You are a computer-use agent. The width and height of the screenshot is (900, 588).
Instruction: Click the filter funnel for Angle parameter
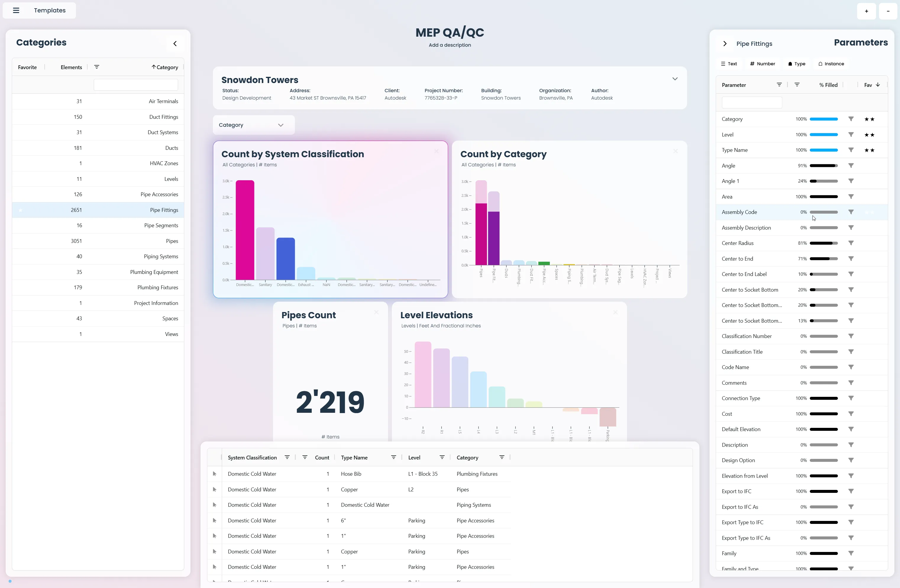851,165
